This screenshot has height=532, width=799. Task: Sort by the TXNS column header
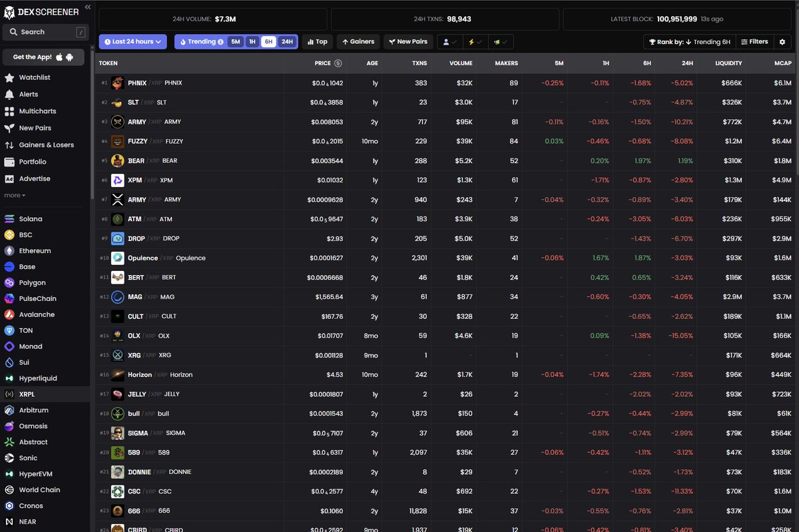(x=419, y=63)
